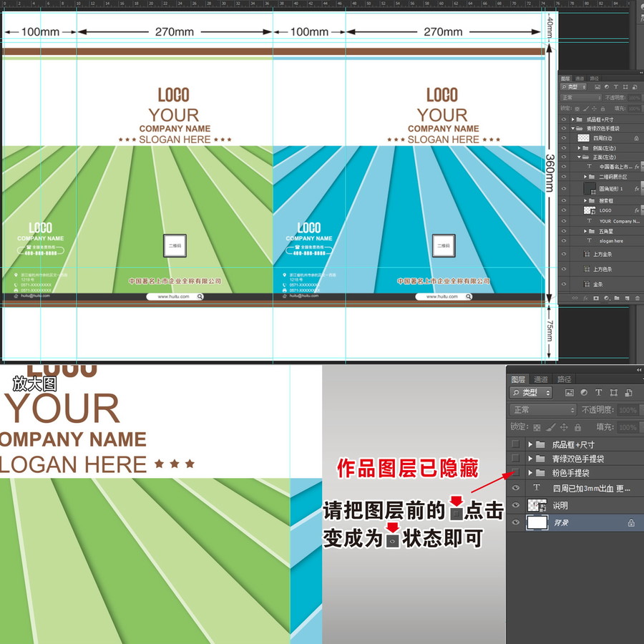The image size is (644, 644).
Task: Filter type layers in upper Layers panel
Action: point(615,87)
